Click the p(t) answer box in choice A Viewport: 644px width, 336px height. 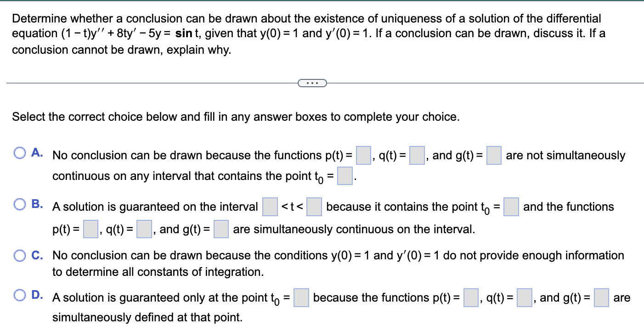(363, 156)
